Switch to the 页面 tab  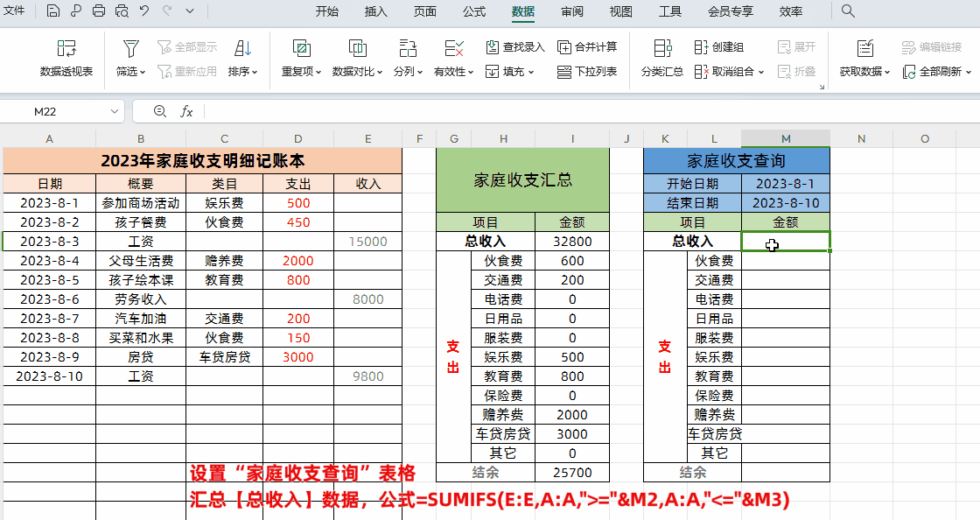pyautogui.click(x=425, y=11)
